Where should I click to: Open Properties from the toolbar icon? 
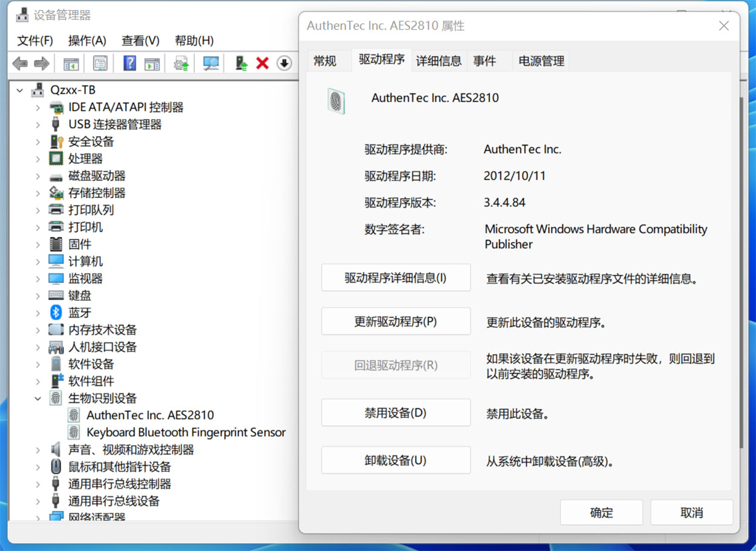[99, 63]
